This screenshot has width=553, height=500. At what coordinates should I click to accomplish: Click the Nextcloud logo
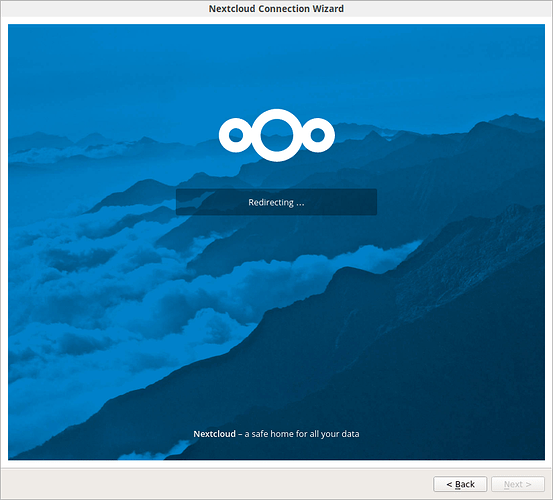pos(276,135)
